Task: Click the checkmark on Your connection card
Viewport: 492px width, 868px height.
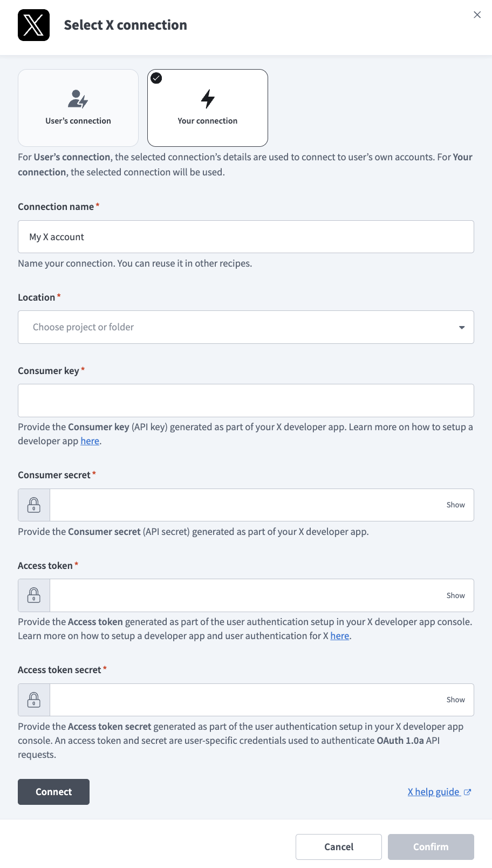Action: [x=156, y=78]
